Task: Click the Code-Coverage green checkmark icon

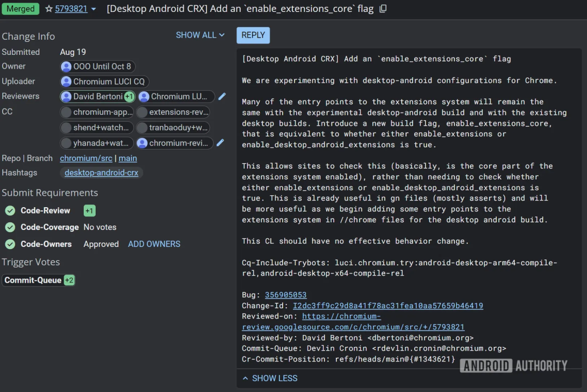Action: point(10,227)
